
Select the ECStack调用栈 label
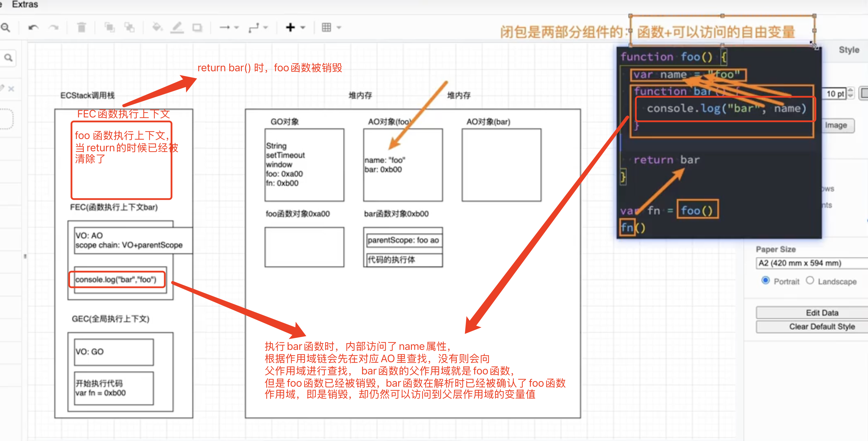pyautogui.click(x=88, y=95)
